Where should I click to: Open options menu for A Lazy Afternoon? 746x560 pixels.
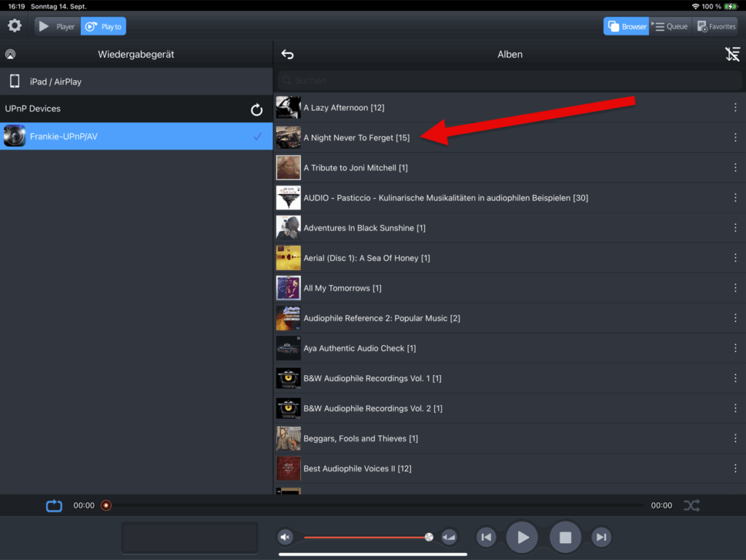pos(735,108)
